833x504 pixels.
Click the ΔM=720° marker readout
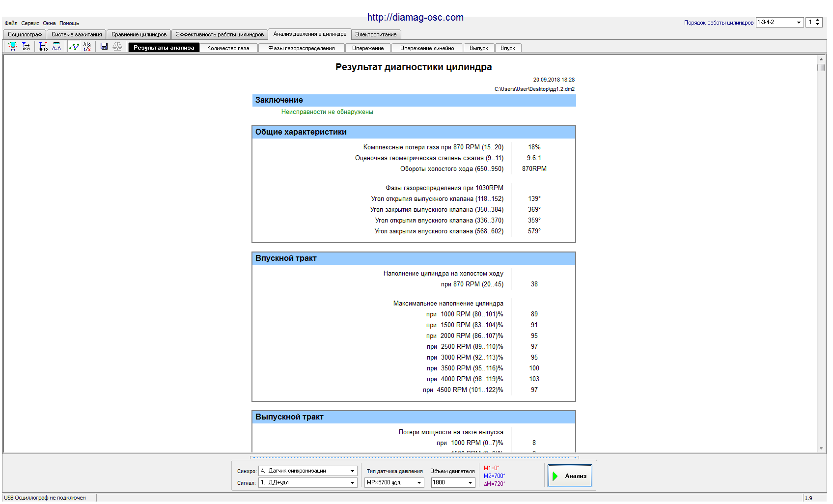coord(494,484)
